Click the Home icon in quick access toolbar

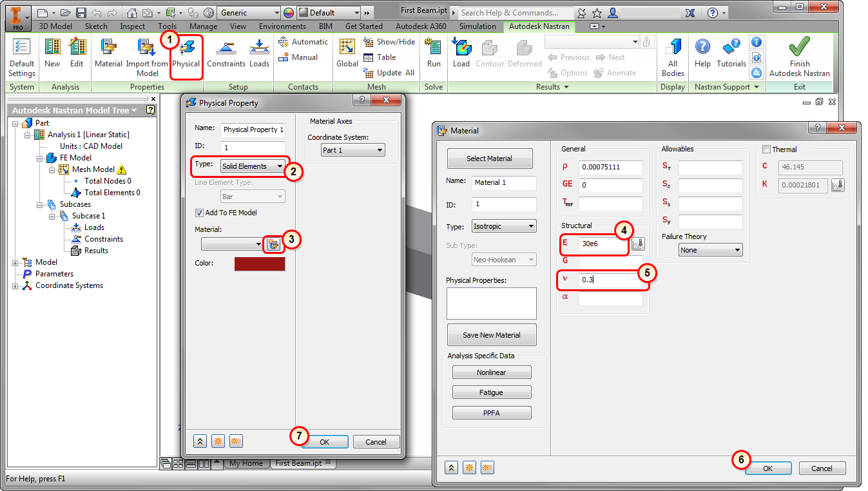point(131,12)
